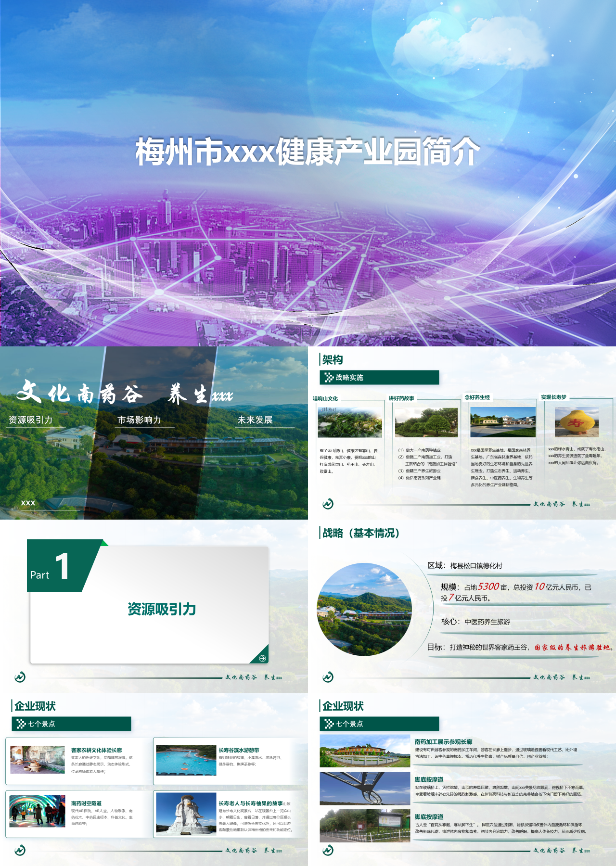Select the 市场影响力 label

click(x=140, y=420)
